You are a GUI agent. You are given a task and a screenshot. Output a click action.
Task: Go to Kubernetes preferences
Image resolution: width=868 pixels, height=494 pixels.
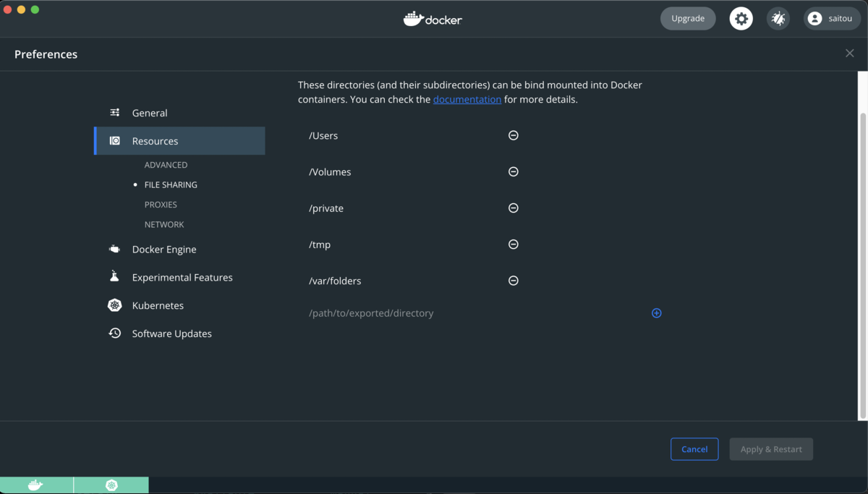tap(158, 306)
